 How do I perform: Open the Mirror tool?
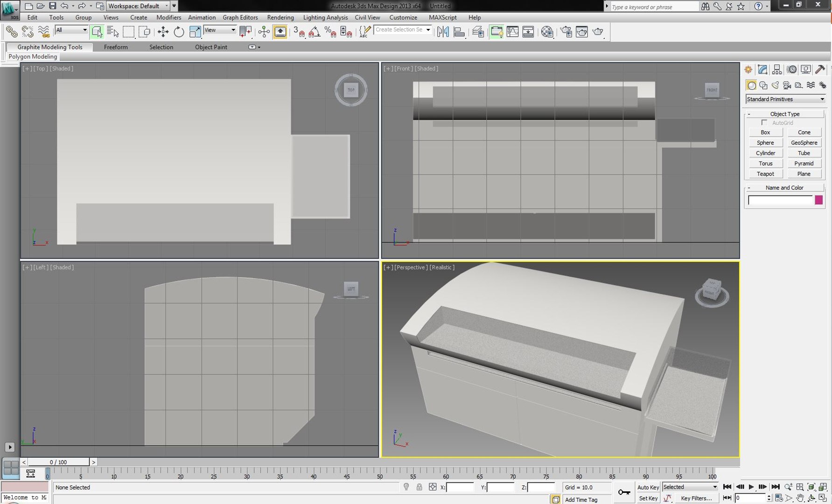tap(443, 32)
